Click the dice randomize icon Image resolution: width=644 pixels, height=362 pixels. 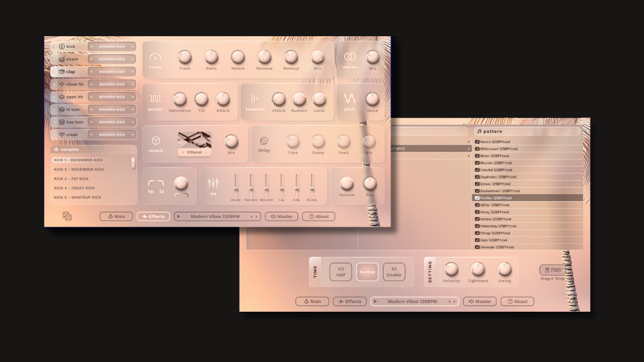tap(67, 216)
